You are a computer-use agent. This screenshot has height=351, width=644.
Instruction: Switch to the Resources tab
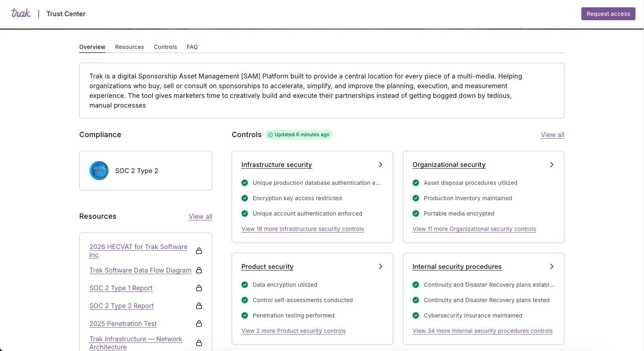129,47
